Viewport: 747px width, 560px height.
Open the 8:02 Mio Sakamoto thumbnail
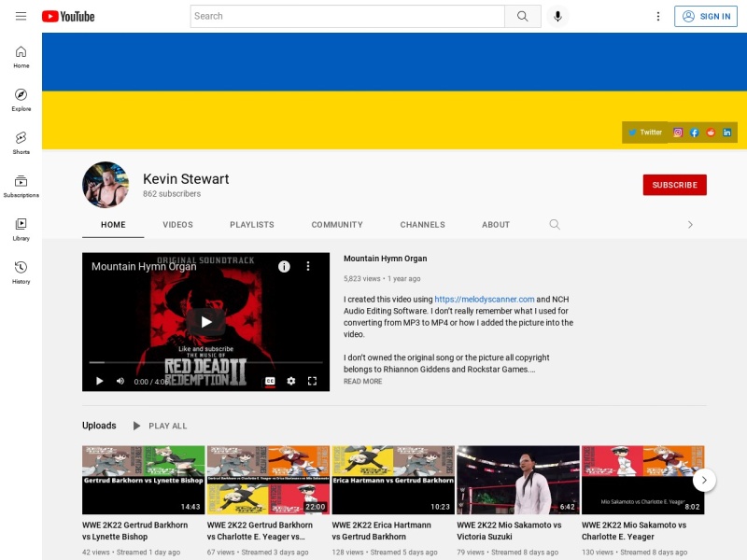(642, 480)
